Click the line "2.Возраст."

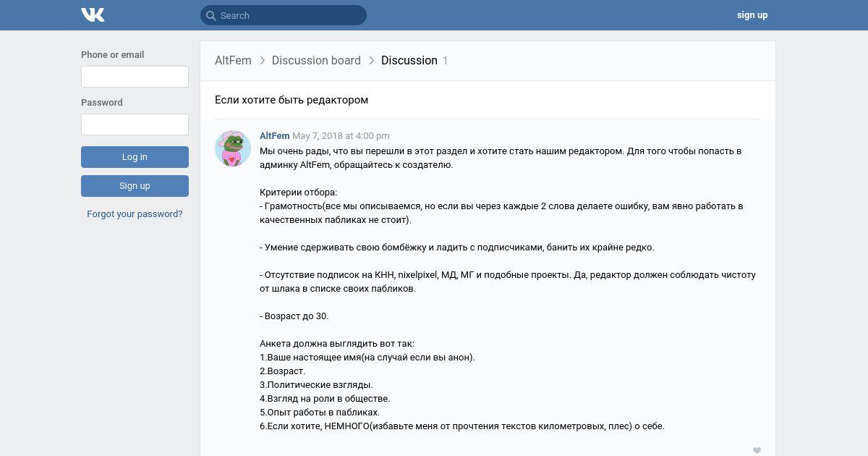[x=282, y=371]
